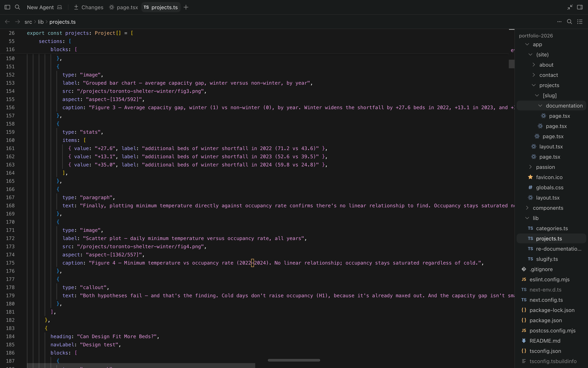Expand the passion folder
The image size is (588, 368).
[x=531, y=167]
